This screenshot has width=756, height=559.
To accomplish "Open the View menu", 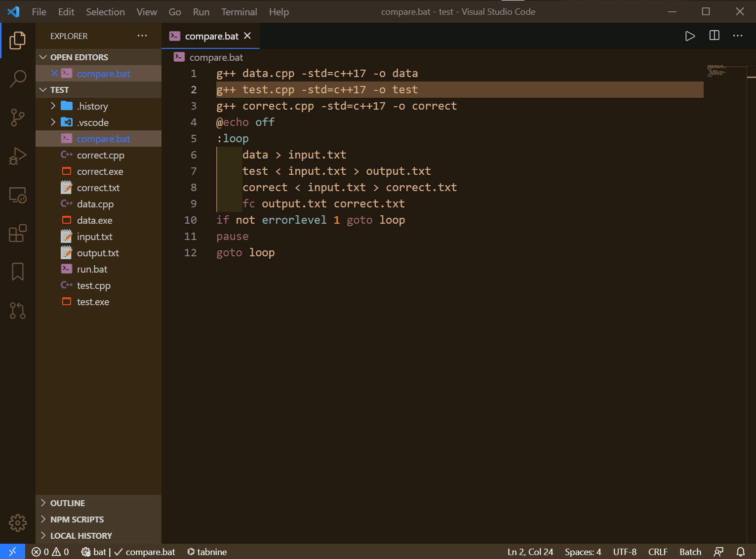I will pyautogui.click(x=147, y=12).
